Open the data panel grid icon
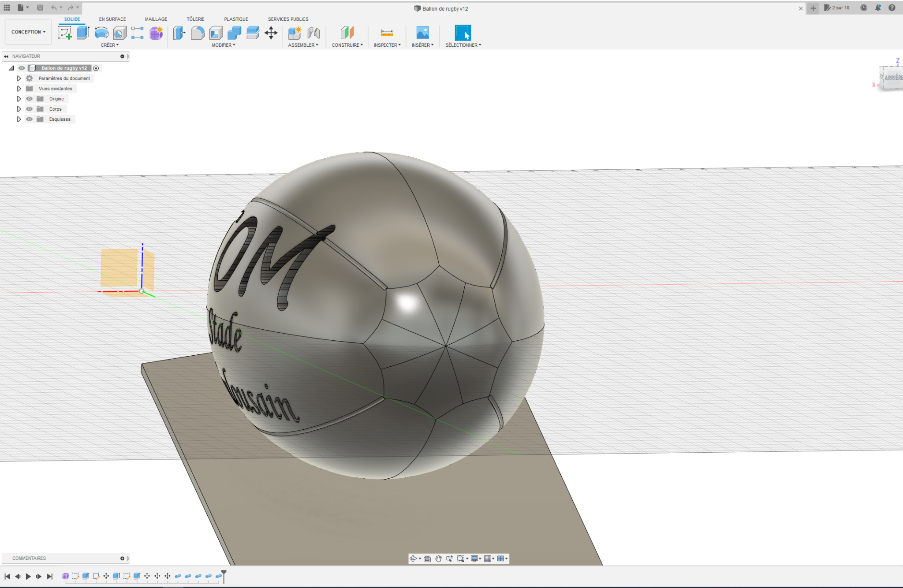903x588 pixels. point(7,7)
